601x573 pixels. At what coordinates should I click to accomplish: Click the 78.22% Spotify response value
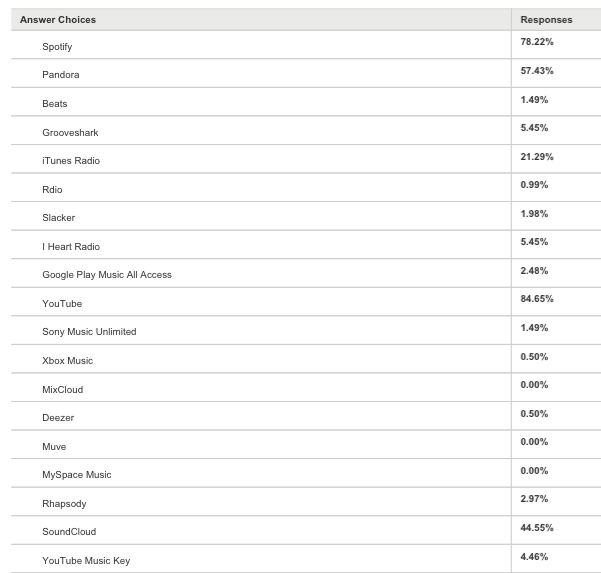pos(537,42)
